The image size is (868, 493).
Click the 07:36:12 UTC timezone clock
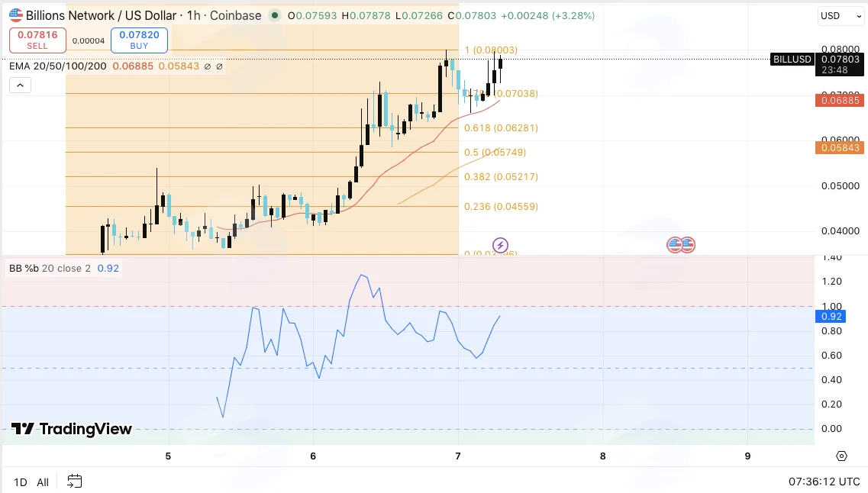point(824,482)
